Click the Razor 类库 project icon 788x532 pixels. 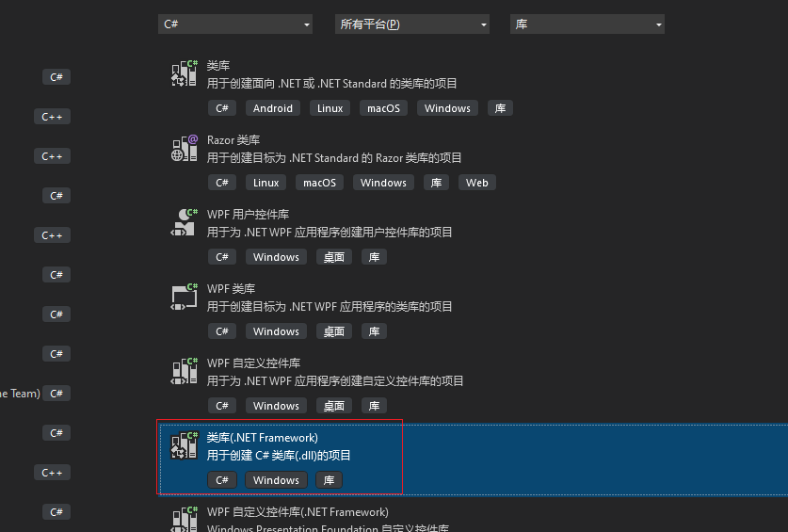pos(184,149)
